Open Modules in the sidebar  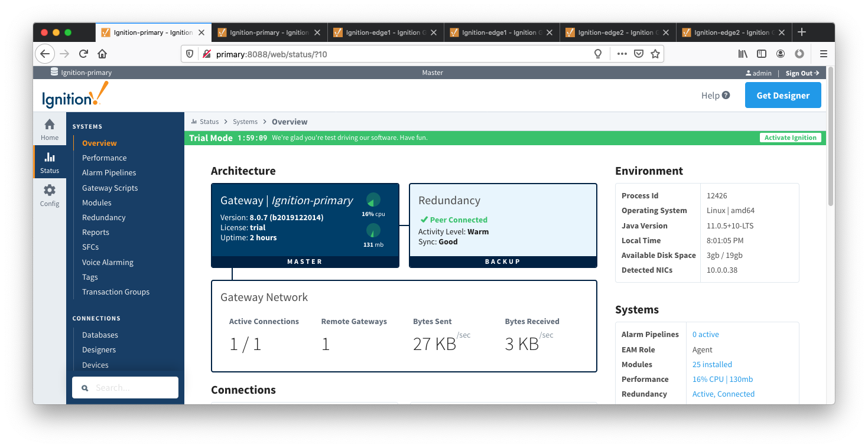(97, 202)
